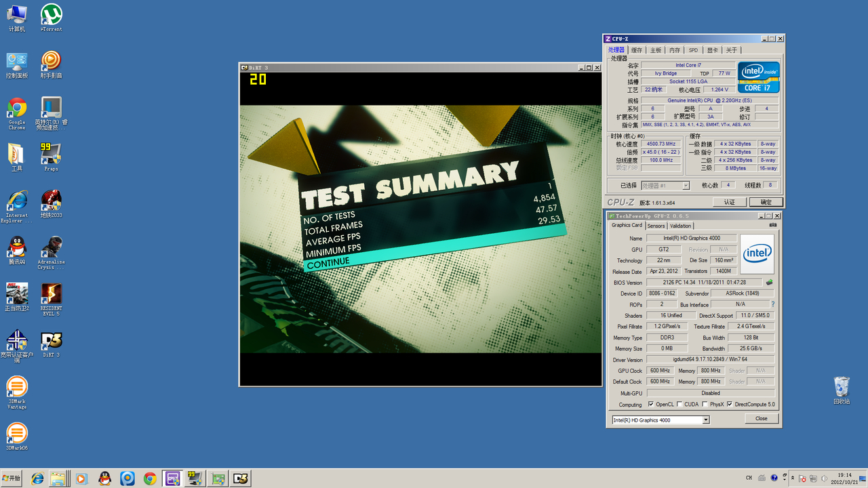Launch the 3DMark06 desktop shortcut

coord(17,437)
